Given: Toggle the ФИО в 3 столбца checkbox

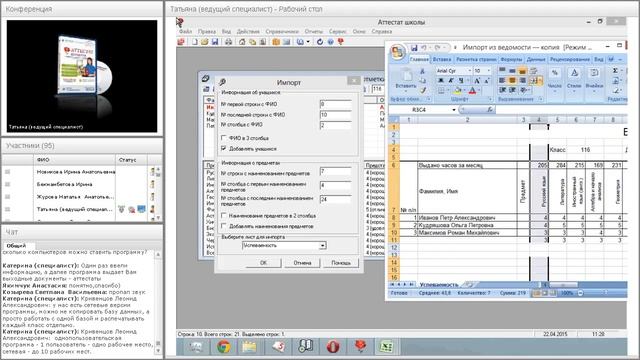Looking at the screenshot, I should [x=224, y=138].
